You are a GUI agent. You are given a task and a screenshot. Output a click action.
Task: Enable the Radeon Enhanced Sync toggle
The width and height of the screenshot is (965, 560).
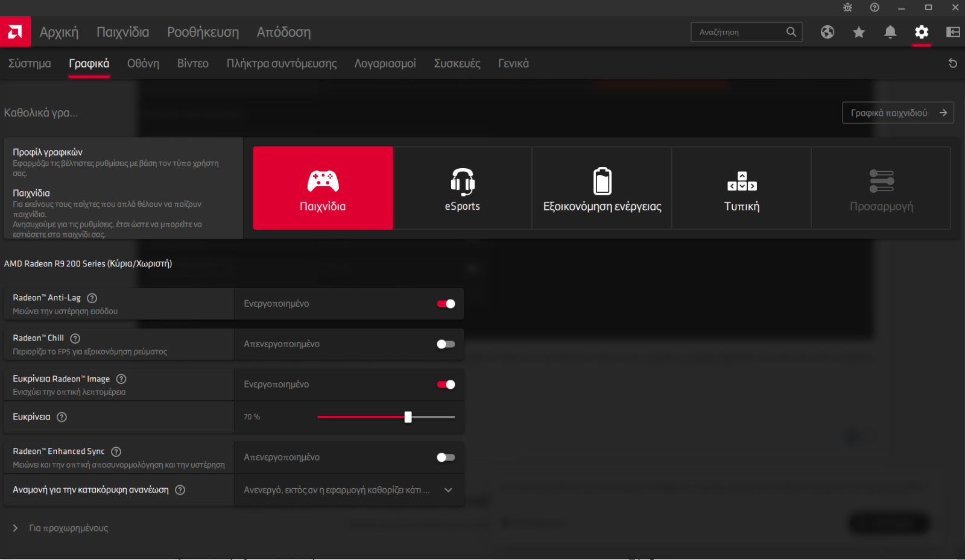pos(446,458)
